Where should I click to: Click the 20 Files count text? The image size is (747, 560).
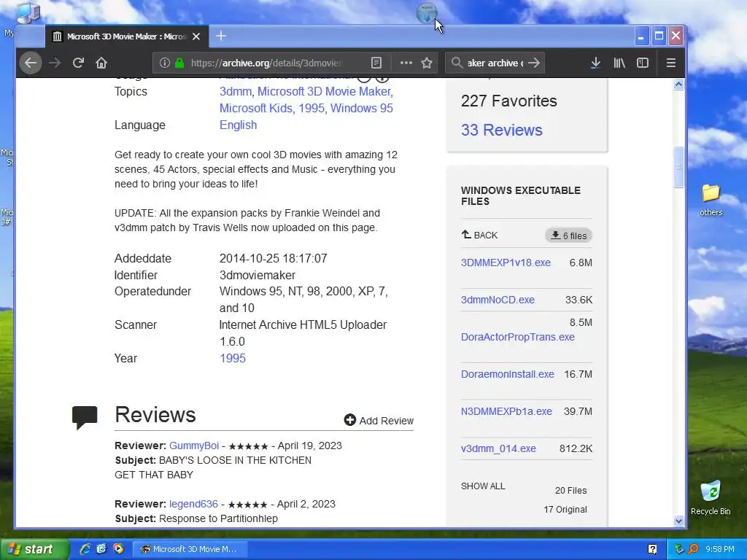570,491
